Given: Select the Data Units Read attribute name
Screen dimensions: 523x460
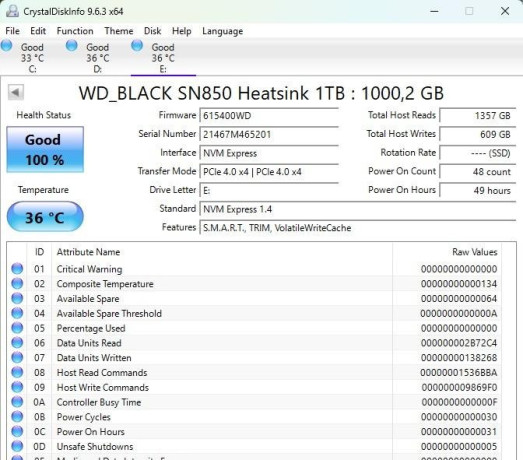Looking at the screenshot, I should (x=89, y=343).
